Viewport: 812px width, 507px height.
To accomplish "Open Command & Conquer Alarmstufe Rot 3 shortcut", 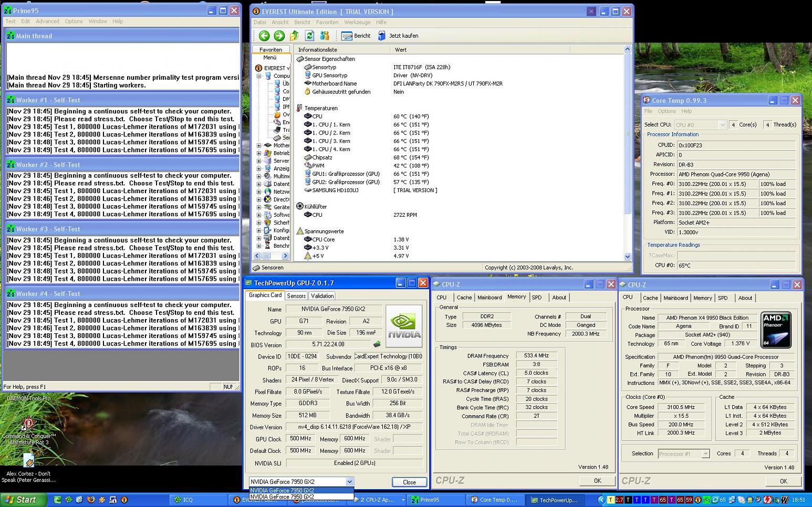I will [28, 424].
